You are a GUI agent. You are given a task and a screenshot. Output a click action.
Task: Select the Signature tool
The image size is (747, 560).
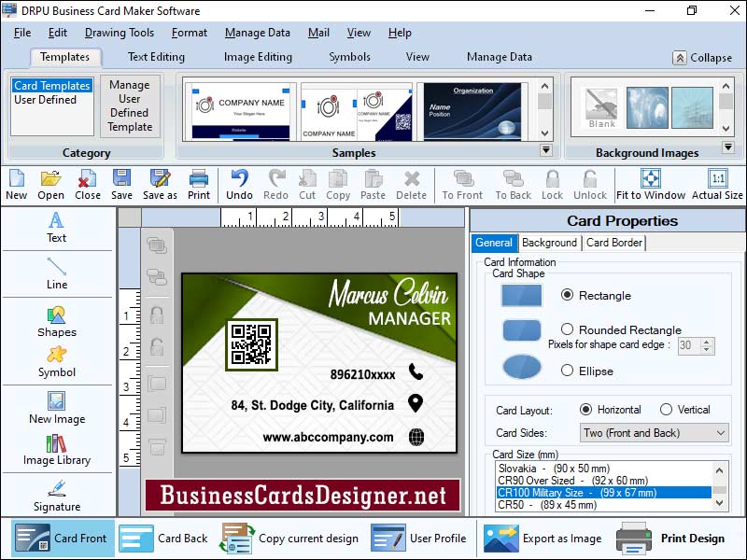pyautogui.click(x=56, y=497)
